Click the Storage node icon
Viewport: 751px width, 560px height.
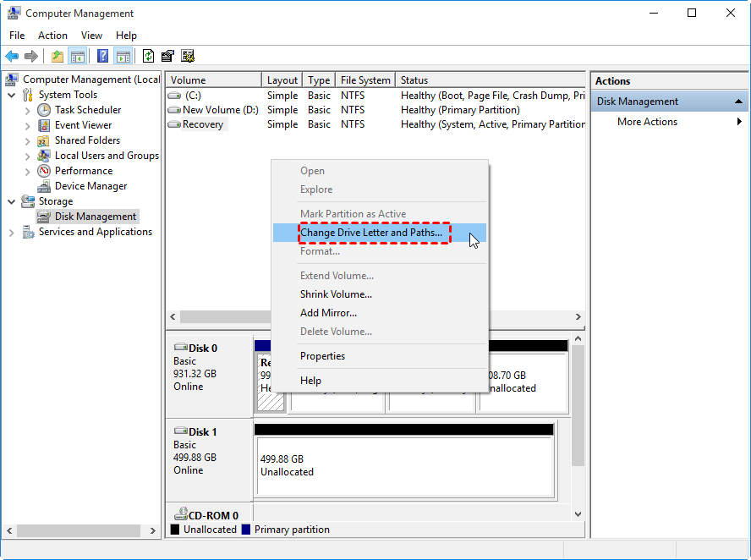click(x=28, y=201)
